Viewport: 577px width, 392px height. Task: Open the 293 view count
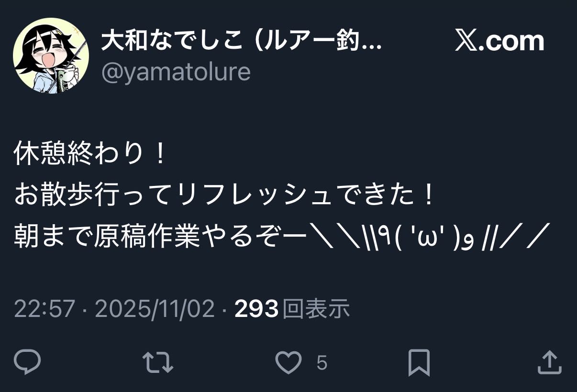(256, 309)
